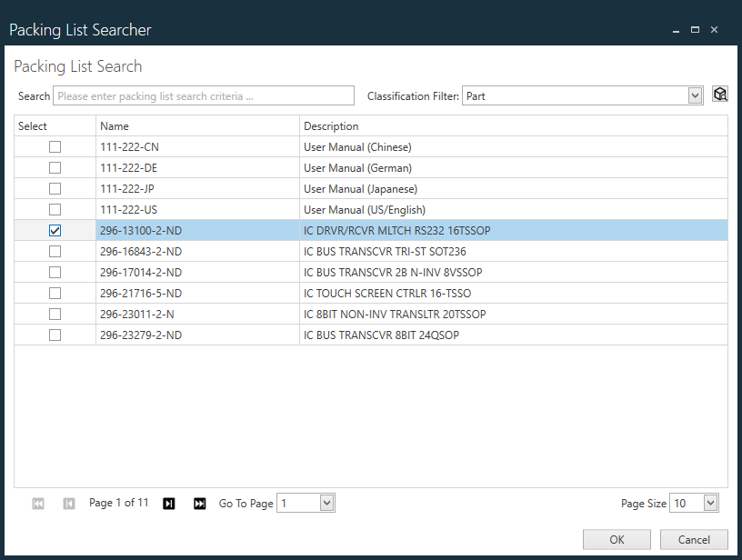Click the previous page navigation icon
Screen dimensions: 742x560
tap(68, 503)
